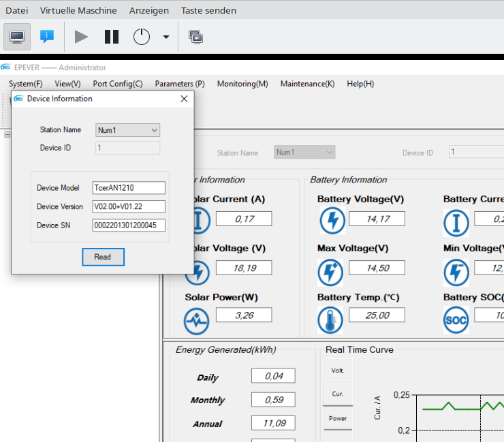
Task: Open the Parameters(P) menu
Action: coord(180,84)
